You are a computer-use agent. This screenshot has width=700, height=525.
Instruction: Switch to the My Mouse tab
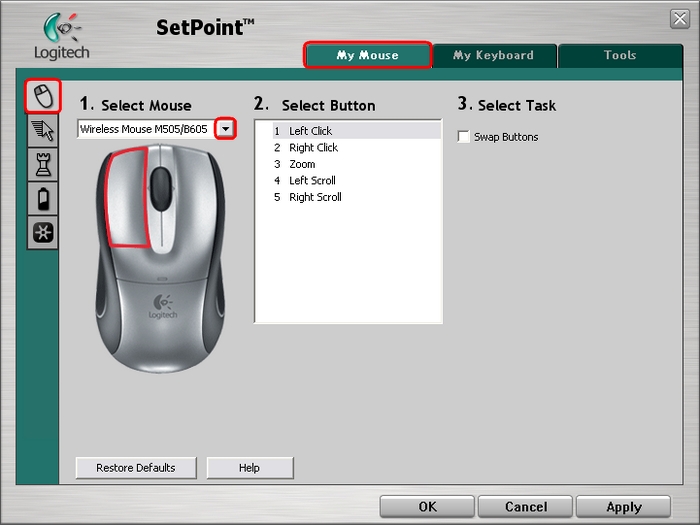(x=367, y=55)
